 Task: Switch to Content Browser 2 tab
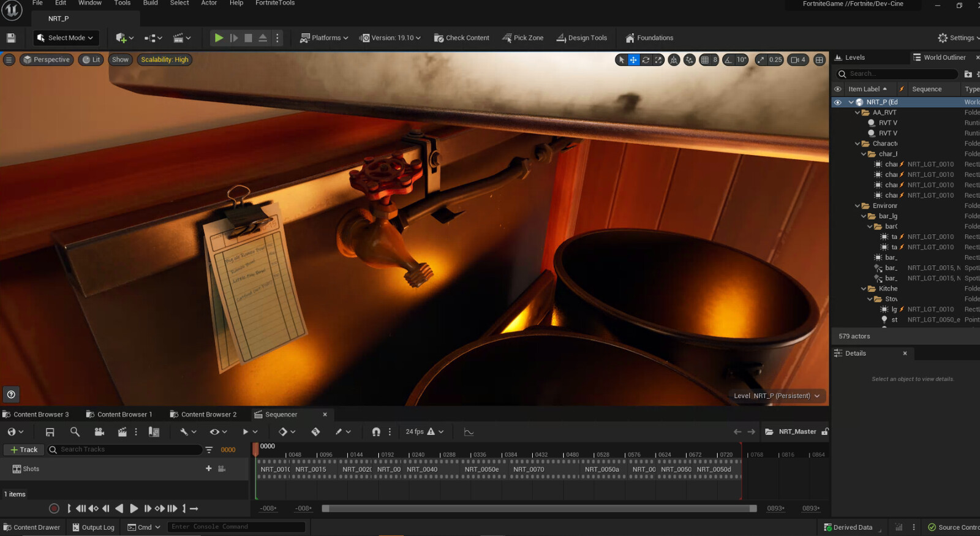click(x=208, y=415)
